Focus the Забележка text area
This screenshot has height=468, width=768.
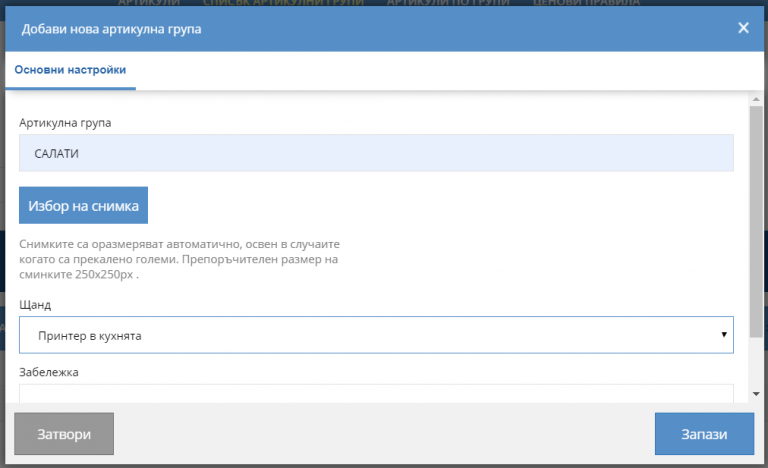(376, 393)
